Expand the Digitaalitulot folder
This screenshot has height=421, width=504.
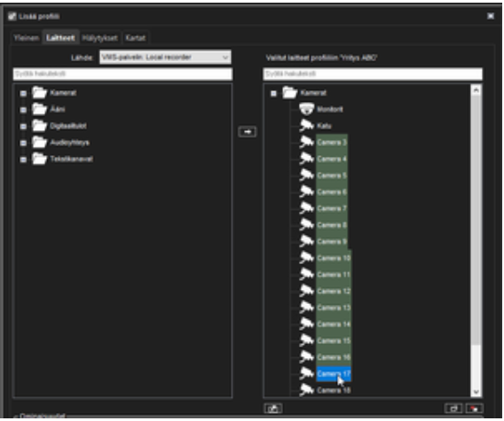coord(23,127)
